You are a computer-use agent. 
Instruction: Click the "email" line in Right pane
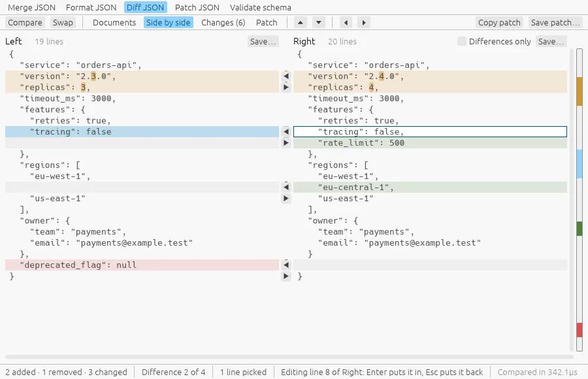[430, 243]
